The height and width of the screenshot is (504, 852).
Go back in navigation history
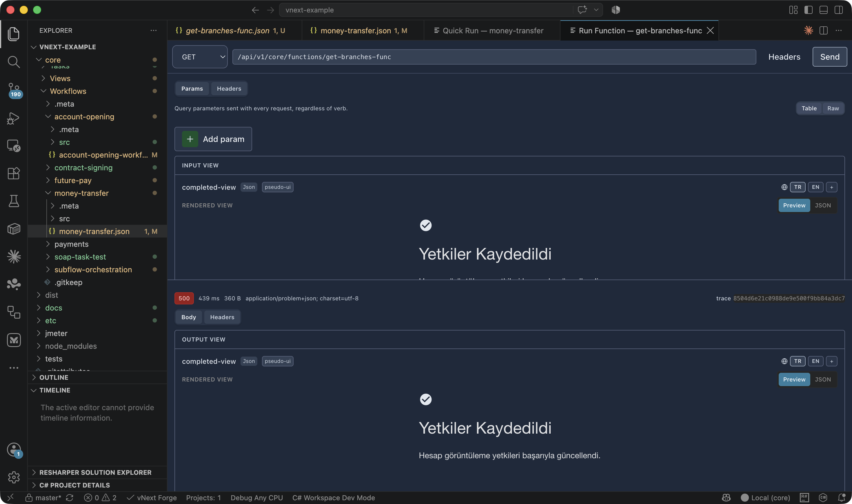click(256, 10)
